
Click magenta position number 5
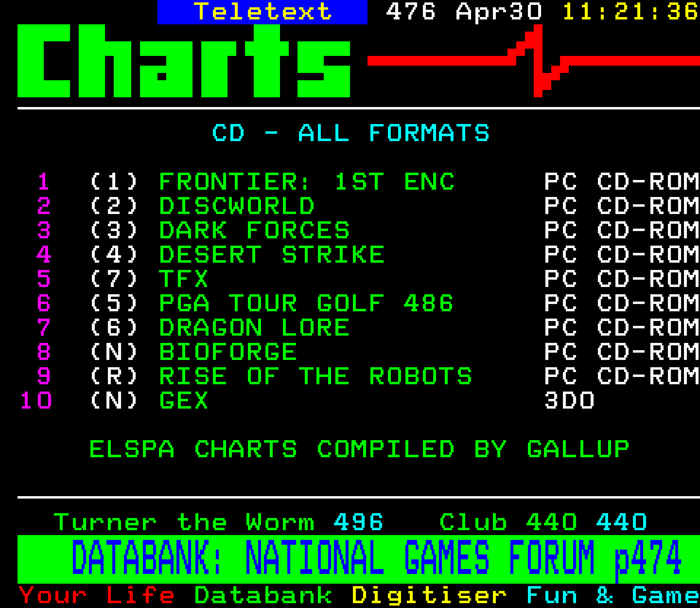tap(44, 279)
